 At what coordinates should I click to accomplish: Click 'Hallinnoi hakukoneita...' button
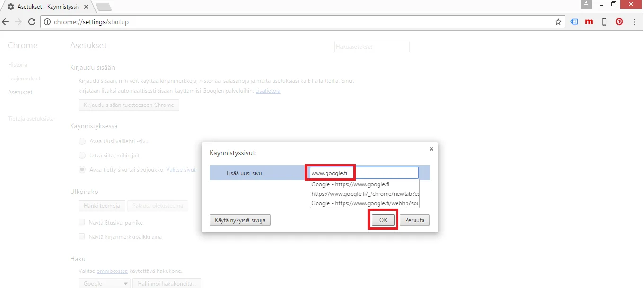167,283
